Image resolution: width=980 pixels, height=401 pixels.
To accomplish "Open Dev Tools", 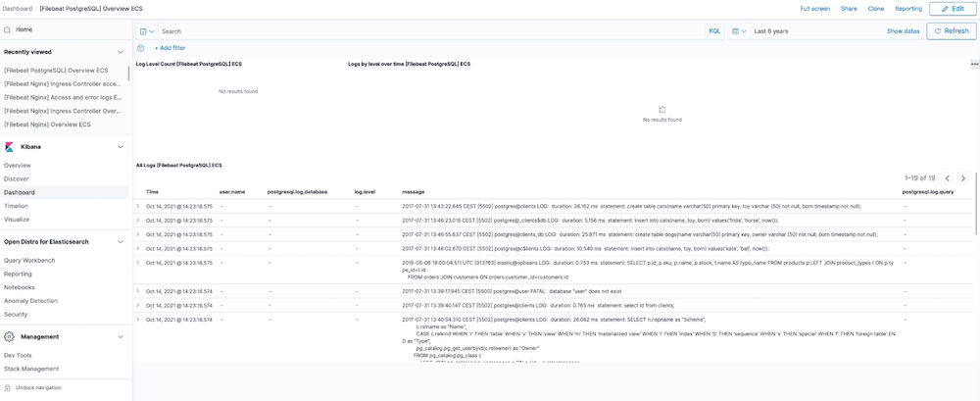I will point(18,355).
